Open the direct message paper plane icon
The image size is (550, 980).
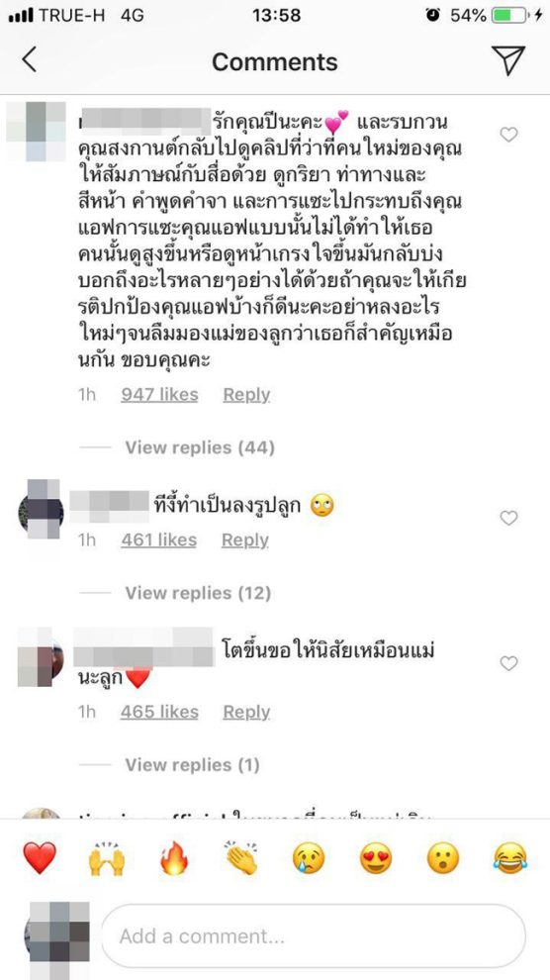(507, 60)
